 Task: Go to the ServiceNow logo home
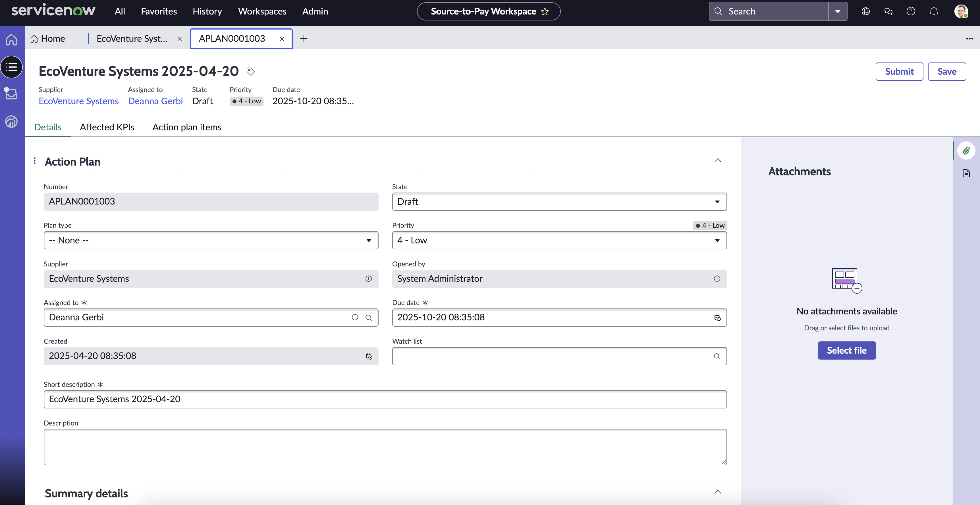click(53, 11)
